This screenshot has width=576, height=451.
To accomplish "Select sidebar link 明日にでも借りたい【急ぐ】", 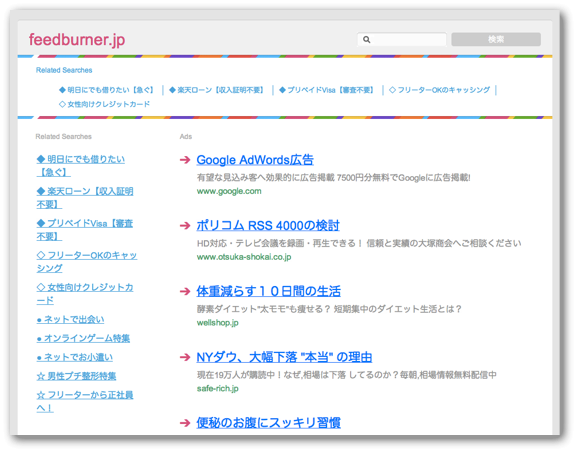I will (80, 166).
